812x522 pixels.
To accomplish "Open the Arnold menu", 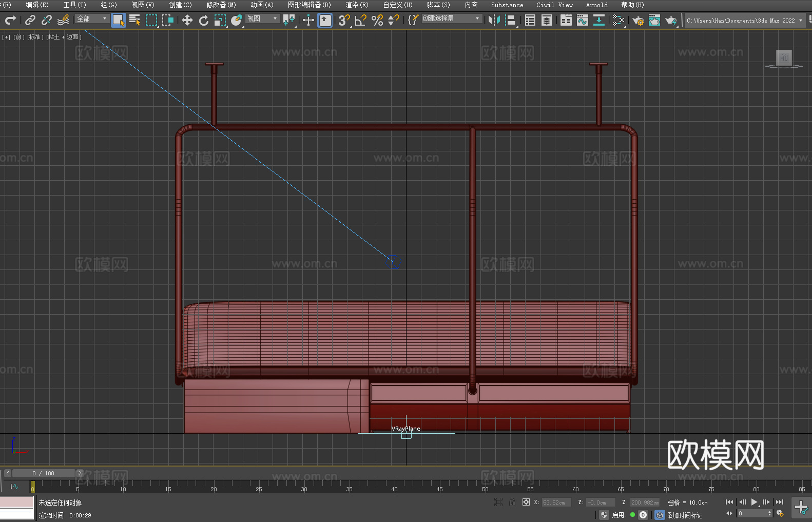I will [x=596, y=5].
